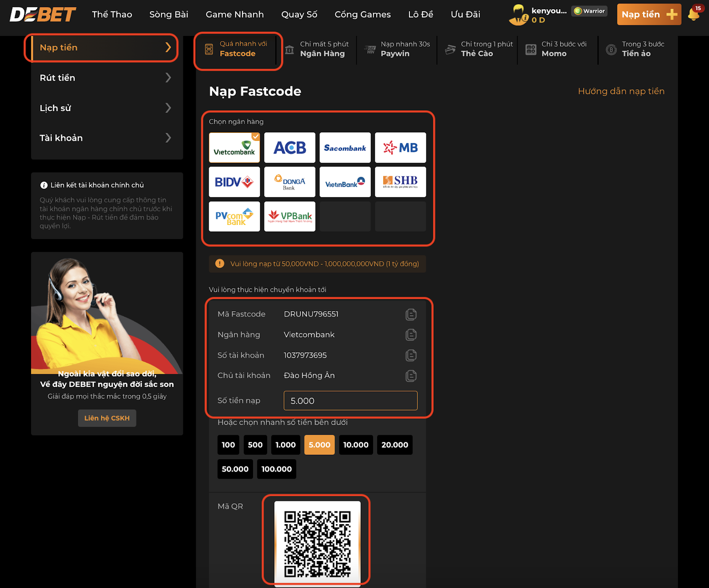The image size is (709, 588).
Task: Select the Sacombank bank option
Action: pos(345,147)
